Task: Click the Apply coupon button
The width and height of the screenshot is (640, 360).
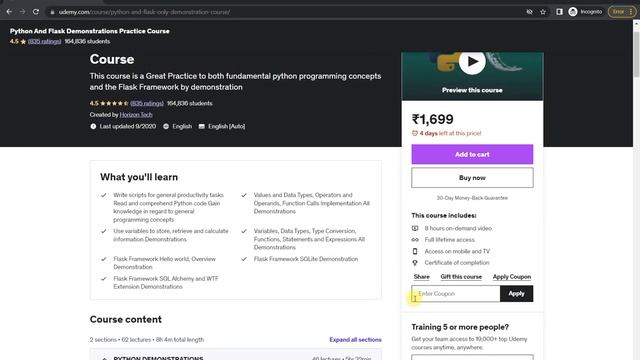Action: [516, 293]
